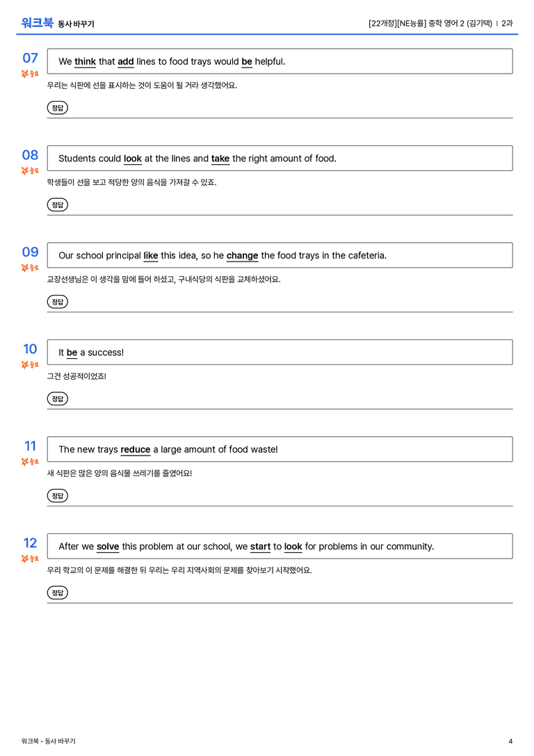Click the 정답 badge for question 08
This screenshot has width=534, height=756.
click(x=57, y=205)
